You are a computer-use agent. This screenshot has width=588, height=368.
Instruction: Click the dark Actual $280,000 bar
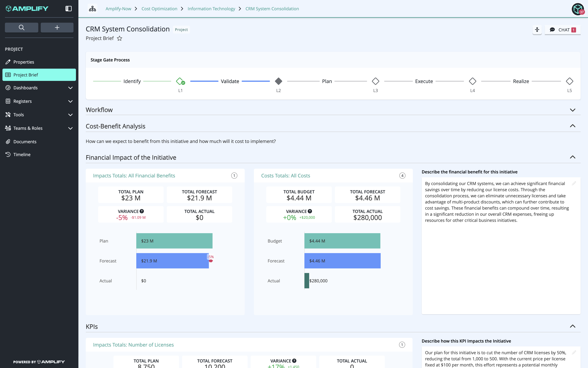point(307,281)
